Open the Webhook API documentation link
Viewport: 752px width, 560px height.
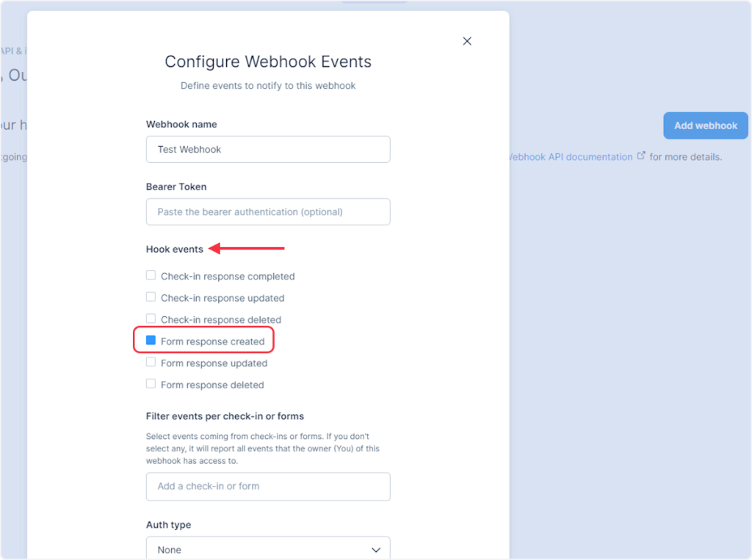571,157
